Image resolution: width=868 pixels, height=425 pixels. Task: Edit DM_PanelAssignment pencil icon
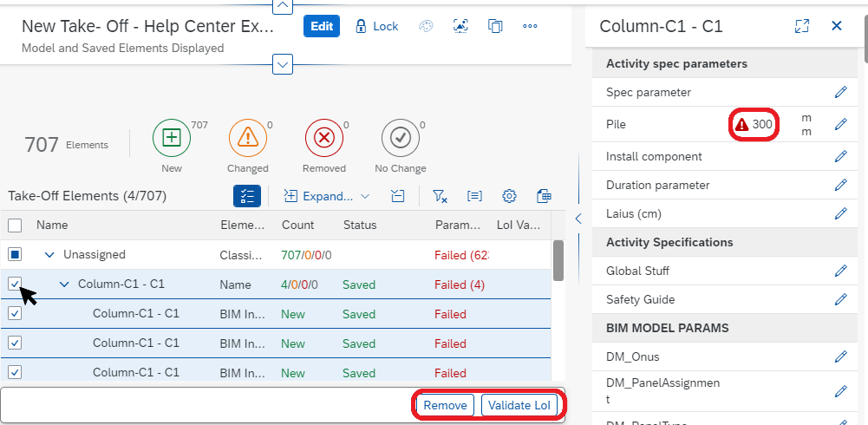(x=840, y=391)
